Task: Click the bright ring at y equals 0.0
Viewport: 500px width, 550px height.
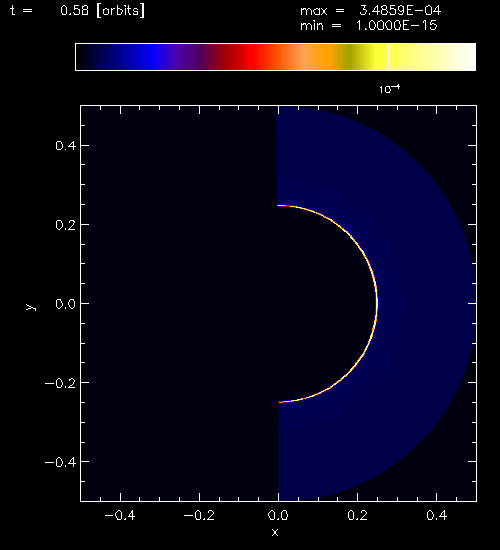Action: point(376,303)
